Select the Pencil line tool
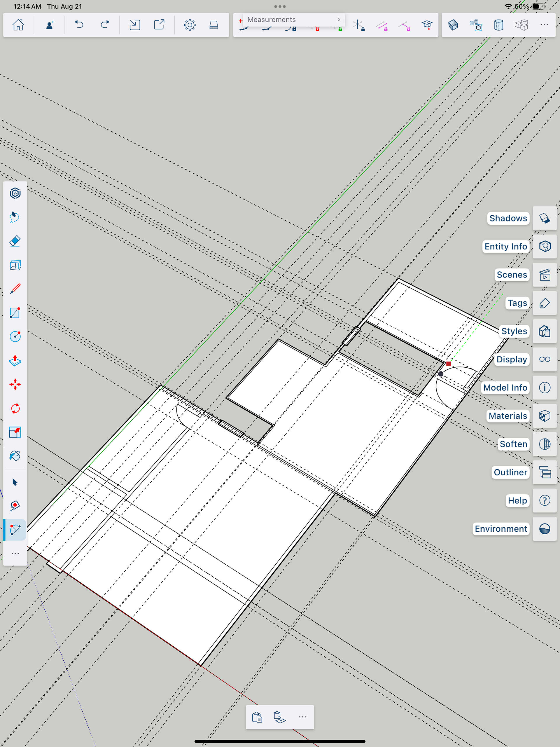The image size is (560, 747). [x=15, y=289]
